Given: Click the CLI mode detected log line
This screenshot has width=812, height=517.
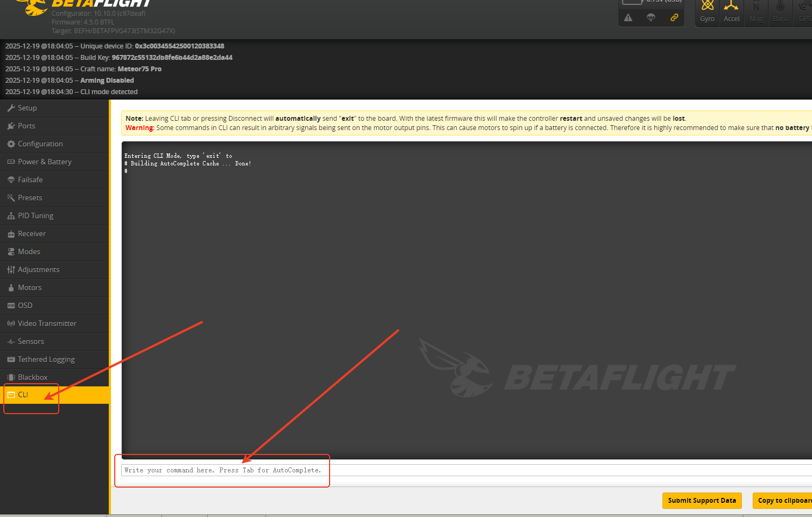Looking at the screenshot, I should coord(71,92).
